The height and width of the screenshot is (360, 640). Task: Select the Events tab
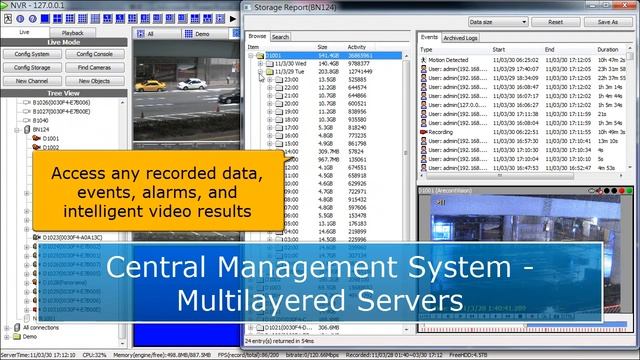click(x=429, y=37)
